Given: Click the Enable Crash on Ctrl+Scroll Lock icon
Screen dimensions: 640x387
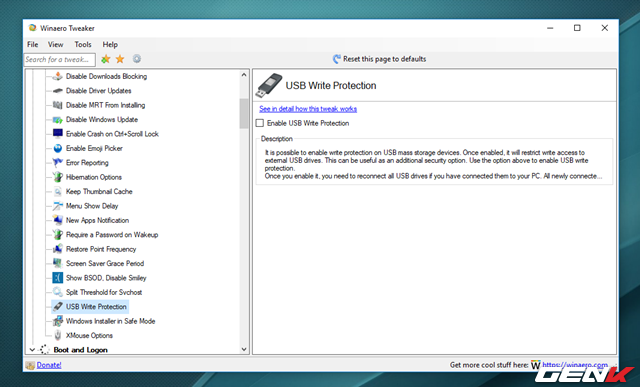Looking at the screenshot, I should tap(58, 134).
